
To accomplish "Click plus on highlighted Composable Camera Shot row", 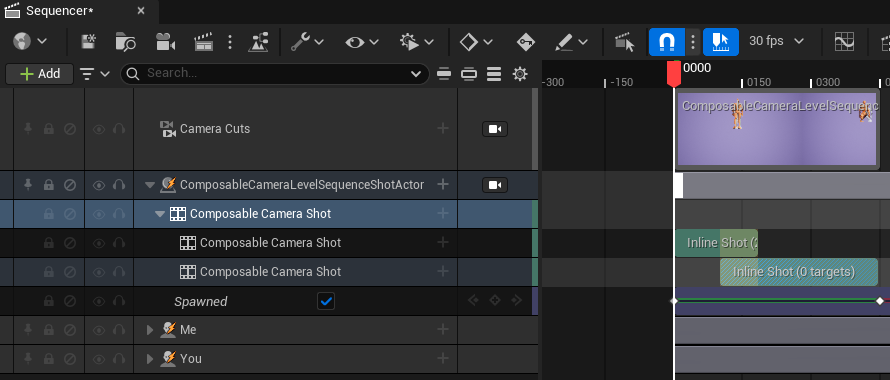I will tap(443, 213).
